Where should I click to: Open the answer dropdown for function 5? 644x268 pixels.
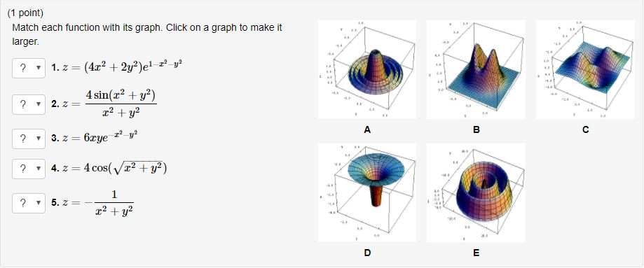[28, 203]
